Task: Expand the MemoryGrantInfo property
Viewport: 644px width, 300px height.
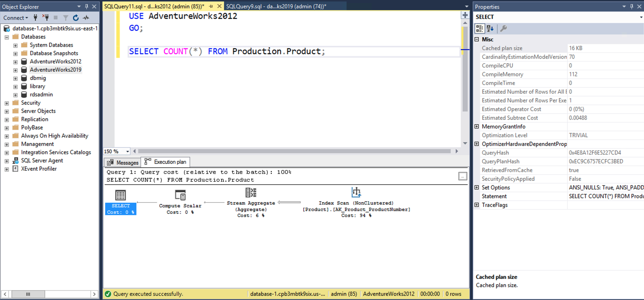Action: click(476, 127)
